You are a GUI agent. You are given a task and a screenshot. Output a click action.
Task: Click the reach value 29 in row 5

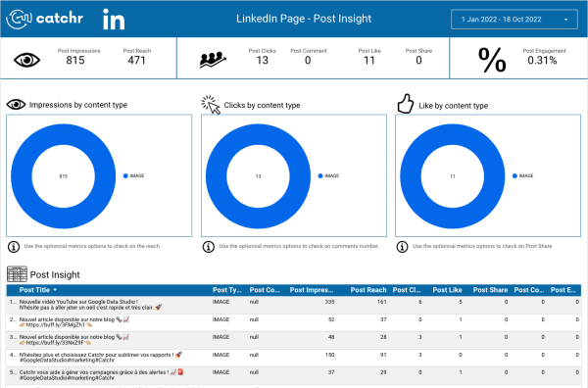click(x=383, y=372)
